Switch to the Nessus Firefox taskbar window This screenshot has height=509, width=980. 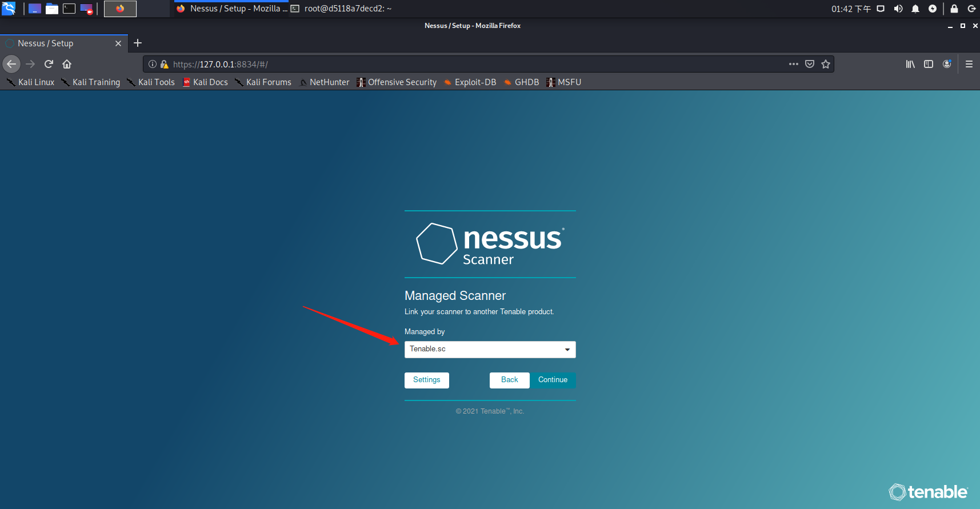231,9
